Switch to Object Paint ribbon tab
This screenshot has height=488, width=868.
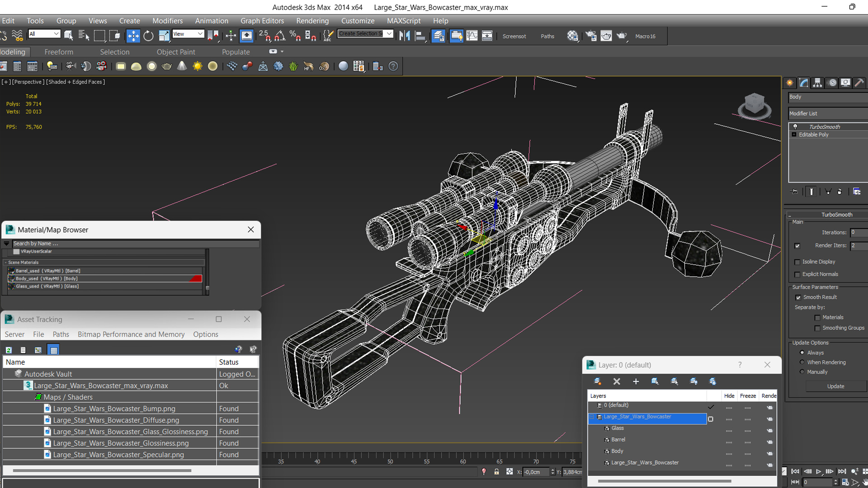pos(176,52)
